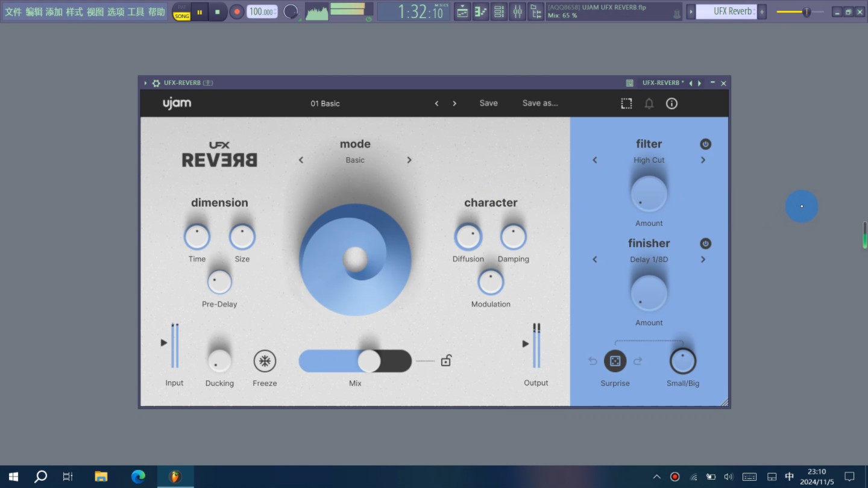Click the Damping knob
The height and width of the screenshot is (488, 868).
(514, 237)
